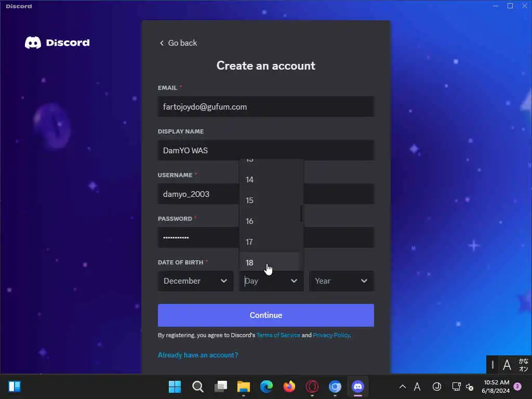532x399 pixels.
Task: Launch Microsoft Edge from taskbar
Action: tap(267, 387)
